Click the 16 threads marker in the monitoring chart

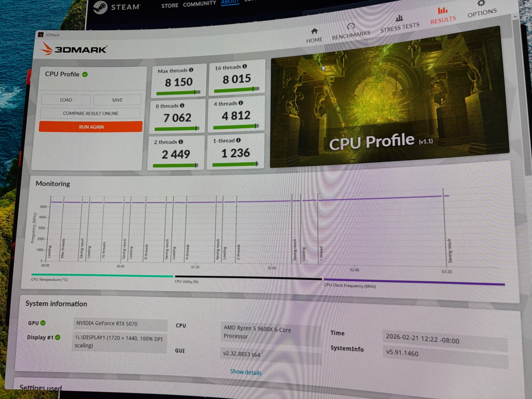click(104, 250)
